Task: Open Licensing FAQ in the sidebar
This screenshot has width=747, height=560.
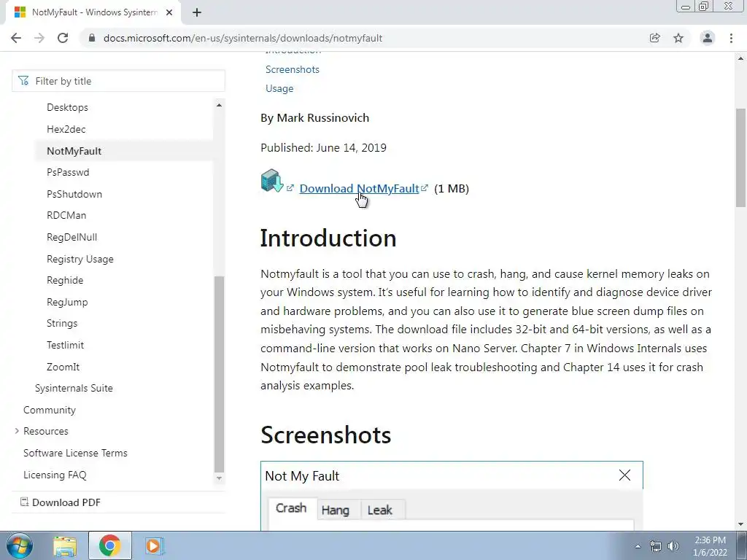Action: point(55,475)
